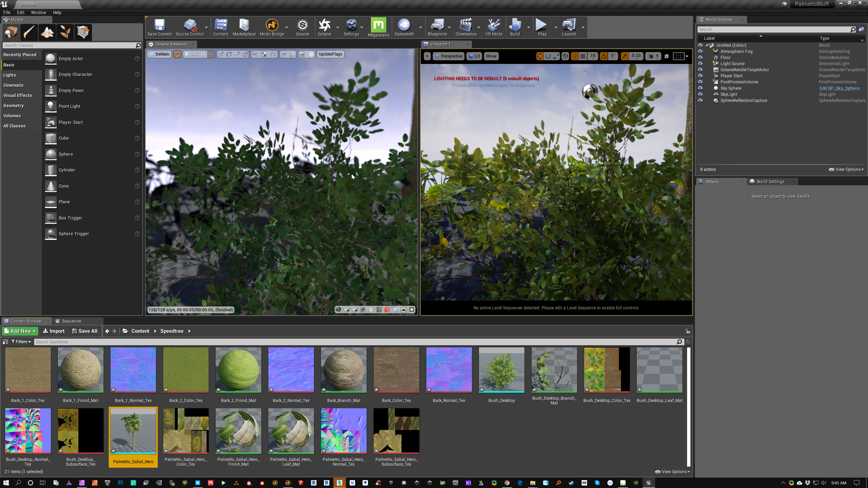Expand the Add New dropdown
The height and width of the screenshot is (488, 868).
coord(20,331)
